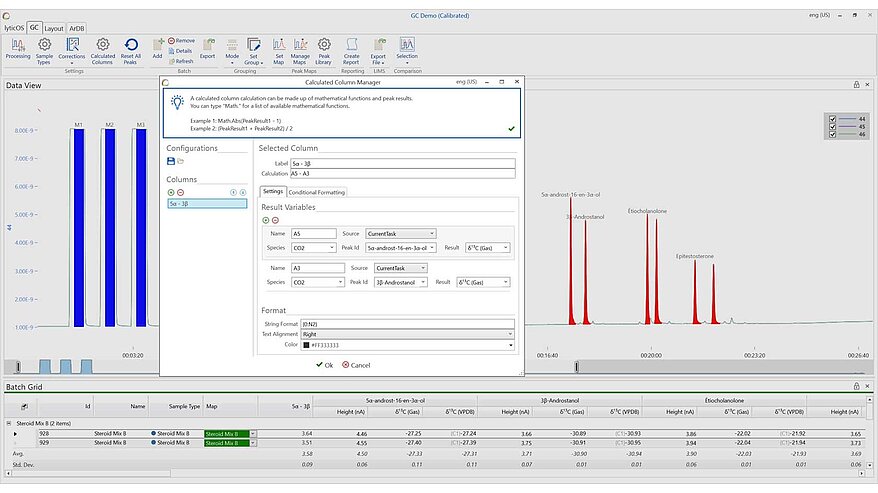Open Peak Id dropdown showing 3β-Androstanol

(399, 282)
